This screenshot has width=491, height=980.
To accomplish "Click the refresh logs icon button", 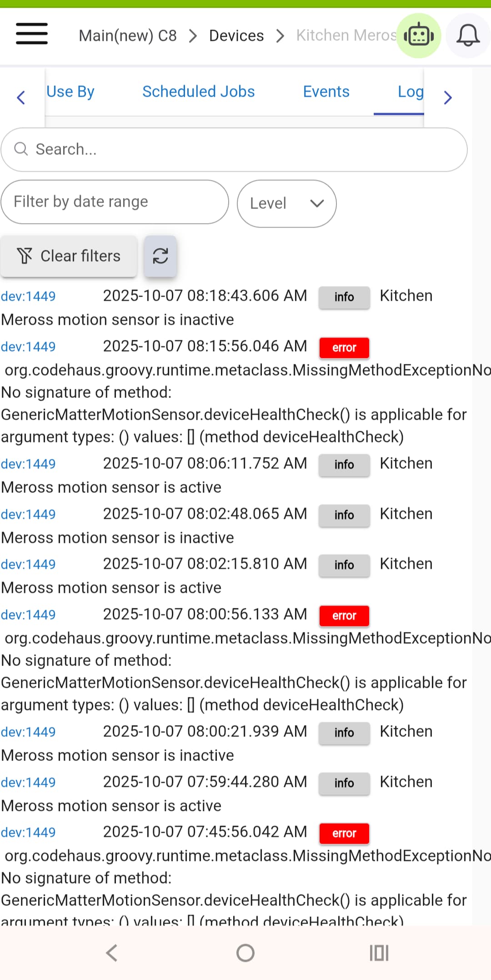I will pyautogui.click(x=160, y=256).
